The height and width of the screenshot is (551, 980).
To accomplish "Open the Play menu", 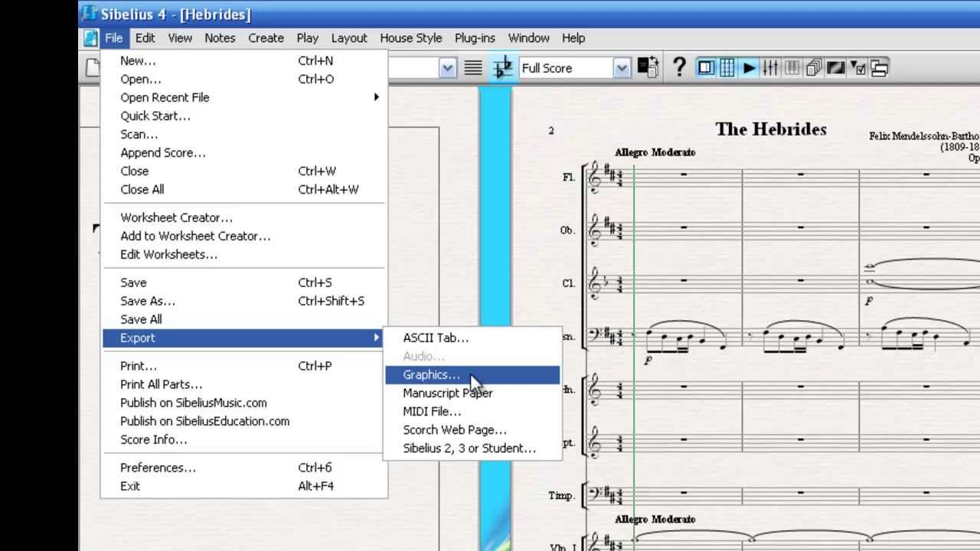I will coord(307,37).
